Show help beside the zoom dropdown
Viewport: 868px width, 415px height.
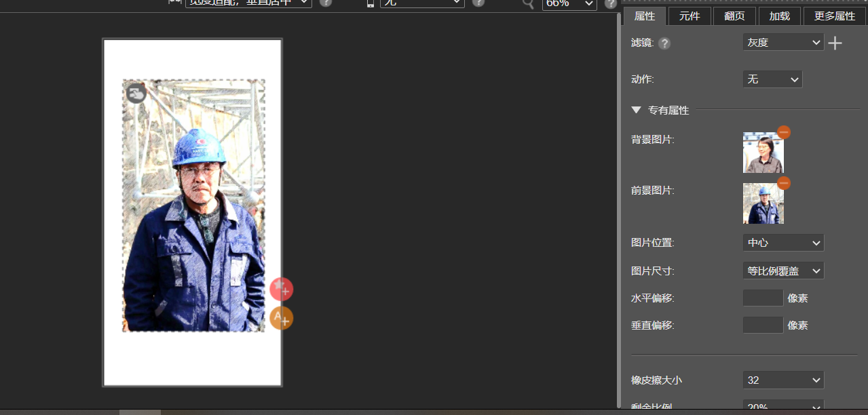point(611,3)
